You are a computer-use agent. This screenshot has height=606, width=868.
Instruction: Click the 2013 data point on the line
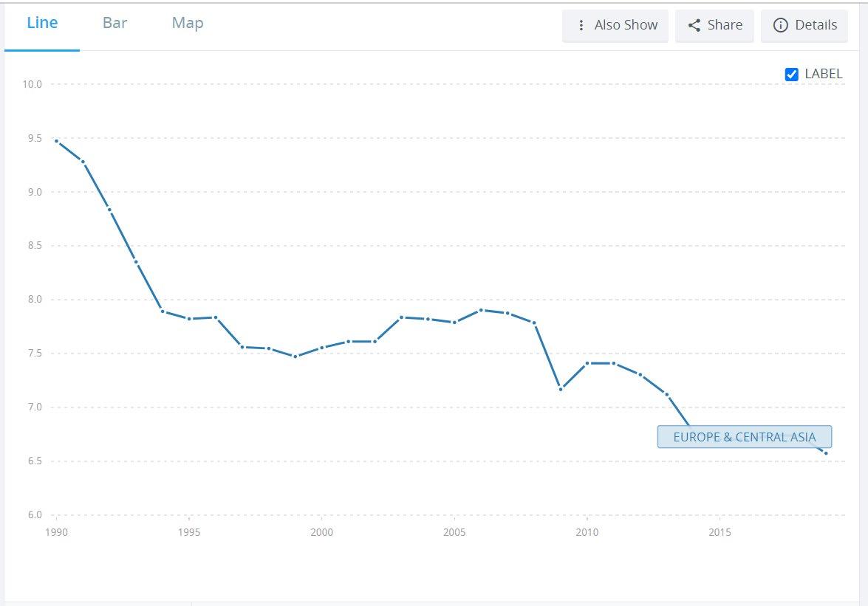(x=666, y=394)
